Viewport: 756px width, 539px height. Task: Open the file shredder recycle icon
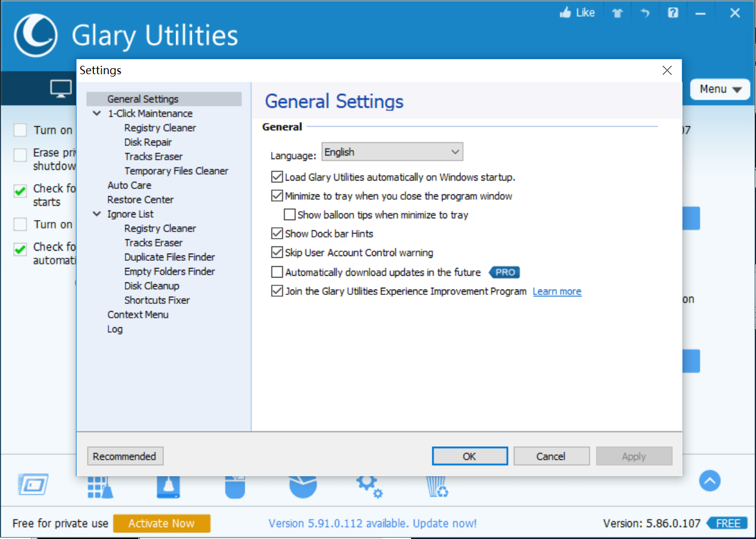(x=438, y=486)
